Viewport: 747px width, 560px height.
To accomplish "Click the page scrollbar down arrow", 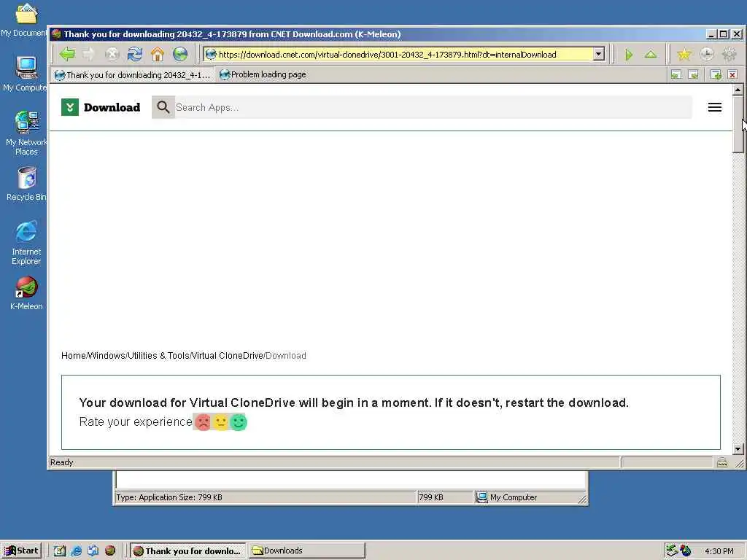I will (738, 448).
